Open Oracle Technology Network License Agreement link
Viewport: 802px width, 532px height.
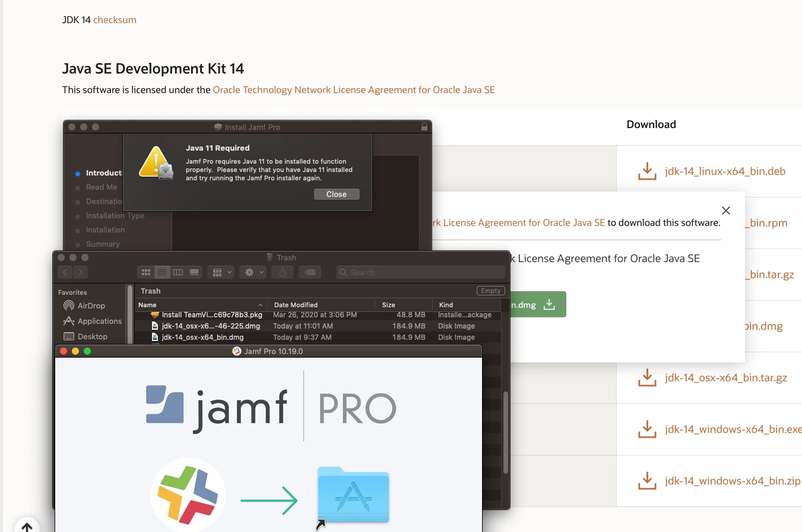click(x=354, y=90)
